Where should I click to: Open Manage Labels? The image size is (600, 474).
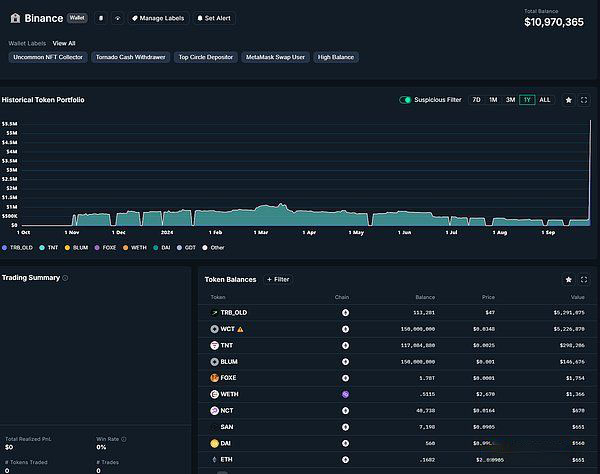click(x=159, y=18)
